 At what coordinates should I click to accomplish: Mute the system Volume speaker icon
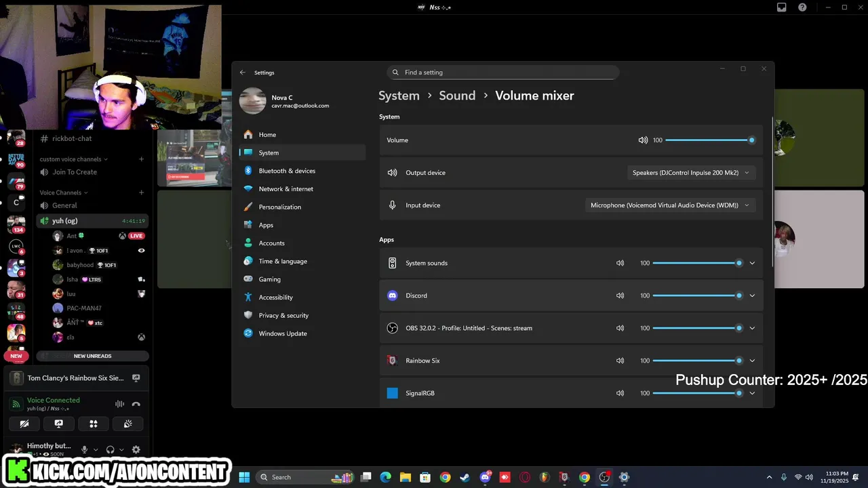coord(643,140)
